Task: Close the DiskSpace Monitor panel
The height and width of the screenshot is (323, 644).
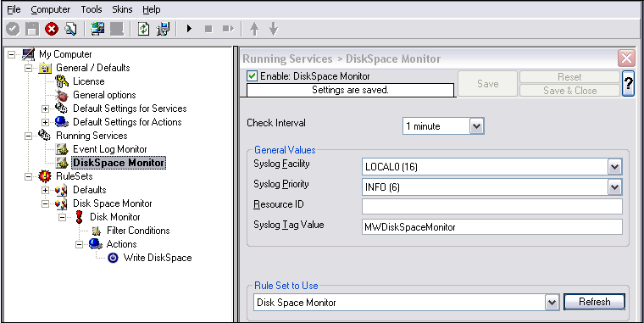Action: tap(626, 58)
